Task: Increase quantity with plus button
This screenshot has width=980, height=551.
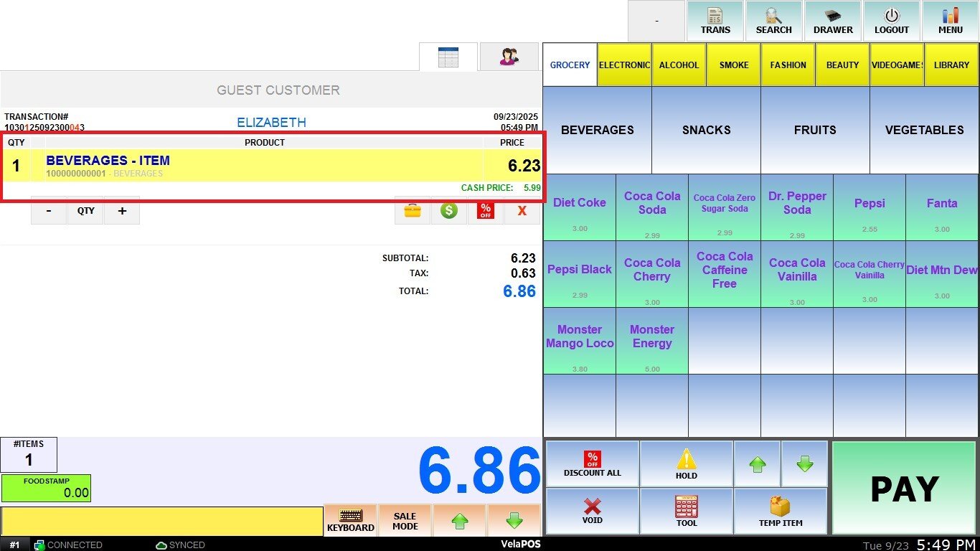Action: 122,211
